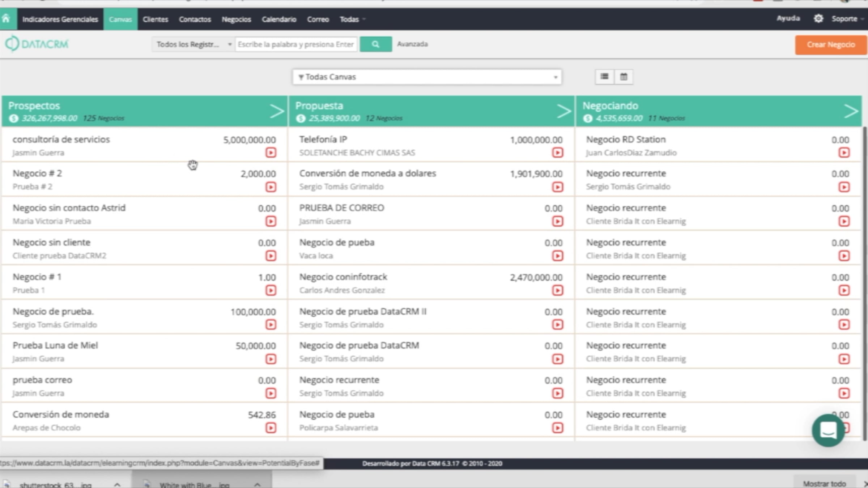Image resolution: width=868 pixels, height=488 pixels.
Task: Go to the Contactos tab
Action: [x=195, y=19]
